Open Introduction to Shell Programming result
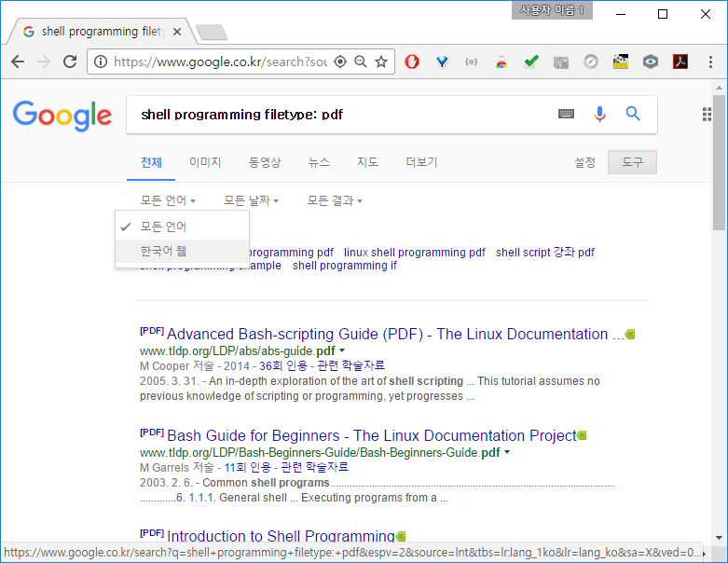This screenshot has height=563, width=728. 281,537
